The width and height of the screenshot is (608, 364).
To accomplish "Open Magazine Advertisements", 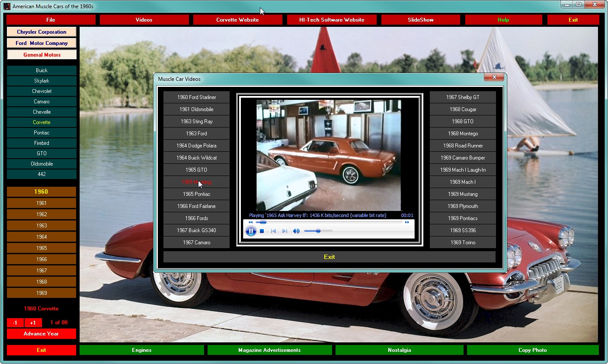I will 269,350.
